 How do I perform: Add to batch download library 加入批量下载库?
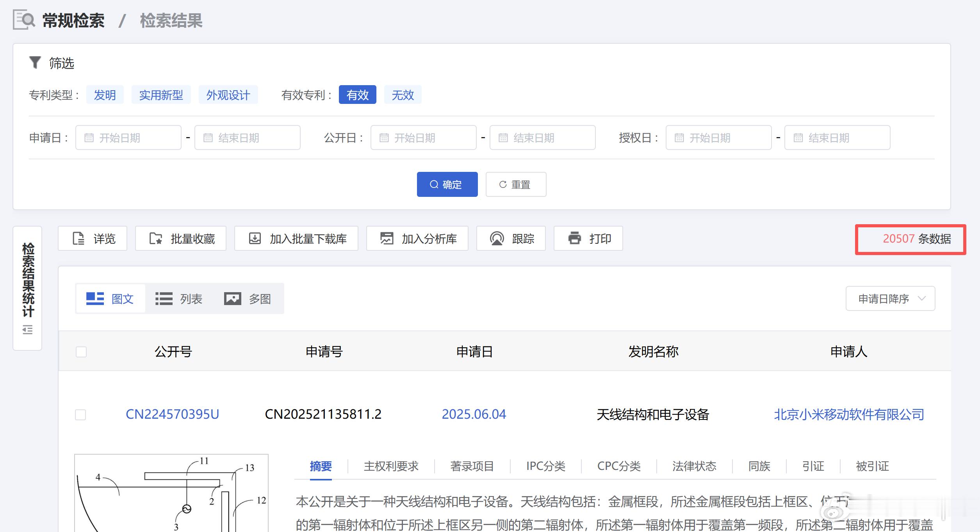[296, 238]
